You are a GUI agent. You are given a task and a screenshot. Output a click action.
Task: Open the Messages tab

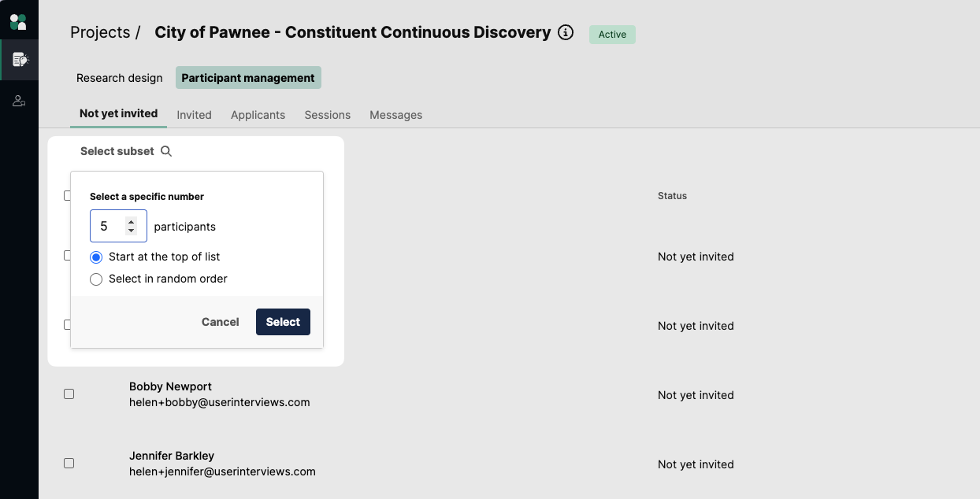(396, 115)
